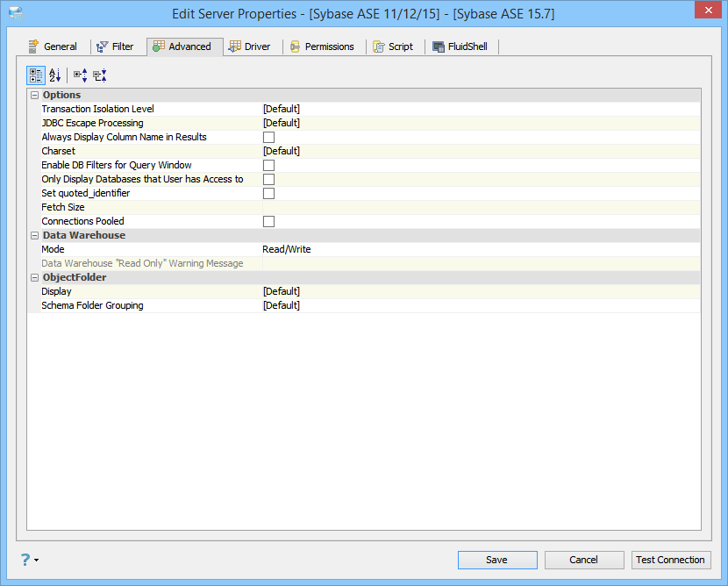This screenshot has width=728, height=586.
Task: Open Charset value dropdown
Action: (x=481, y=151)
